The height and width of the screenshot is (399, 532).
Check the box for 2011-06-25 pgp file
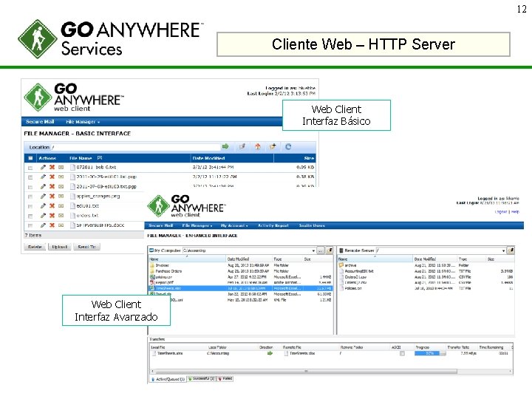point(30,177)
